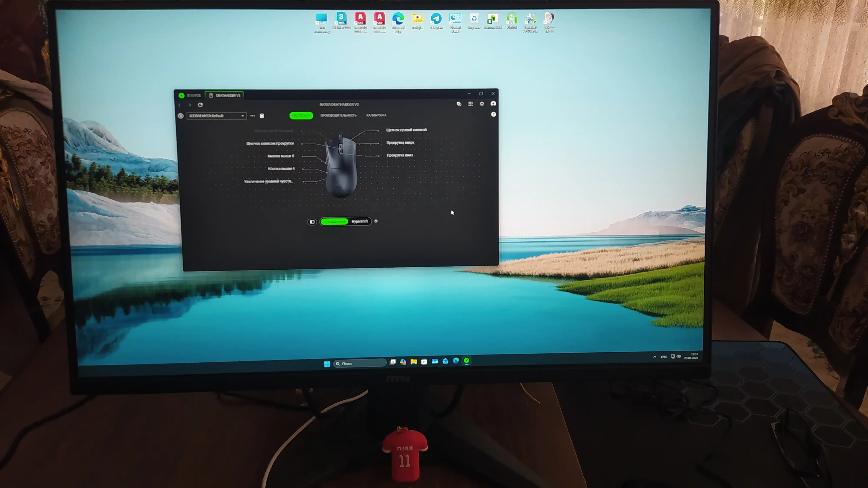This screenshot has width=868, height=488.
Task: Select Кнопка мыши 4 assignment
Action: [x=281, y=168]
